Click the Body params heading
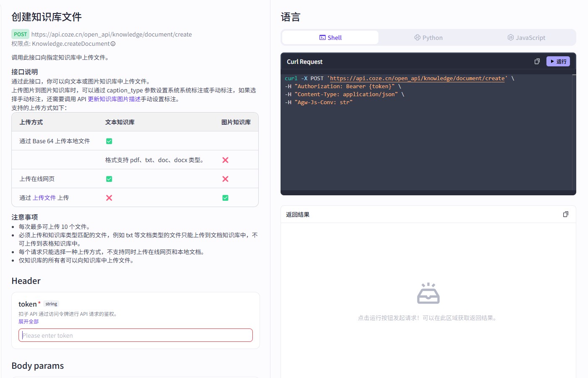588x378 pixels. tap(38, 366)
